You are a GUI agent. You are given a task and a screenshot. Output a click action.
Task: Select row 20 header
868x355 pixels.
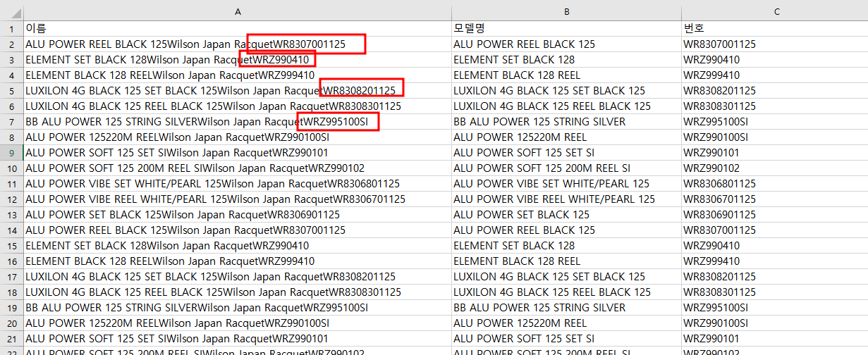11,323
